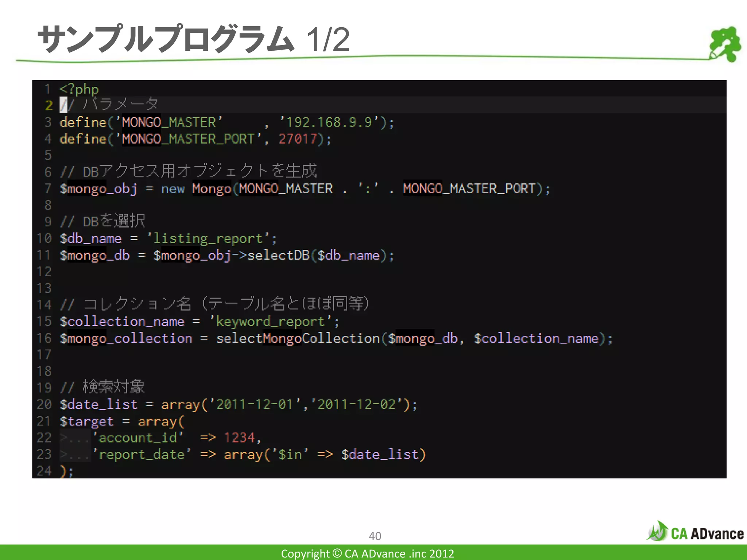The image size is (747, 560).
Task: Click the opening <?php tag
Action: 79,89
